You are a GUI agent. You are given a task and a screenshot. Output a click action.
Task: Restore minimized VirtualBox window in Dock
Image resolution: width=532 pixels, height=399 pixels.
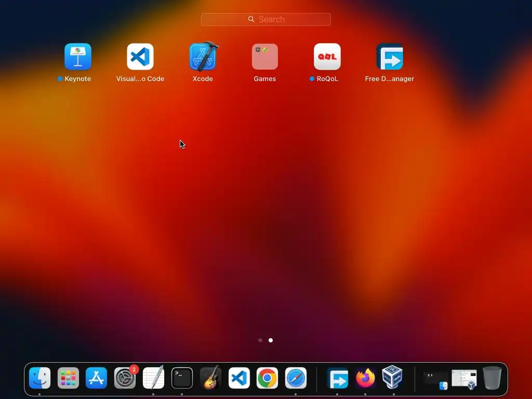pos(464,379)
